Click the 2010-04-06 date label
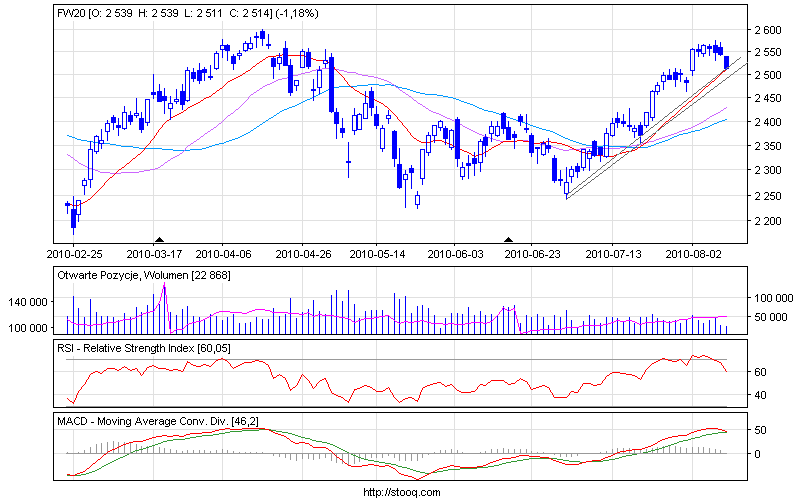Viewport: 800px width, 500px height. point(223,254)
